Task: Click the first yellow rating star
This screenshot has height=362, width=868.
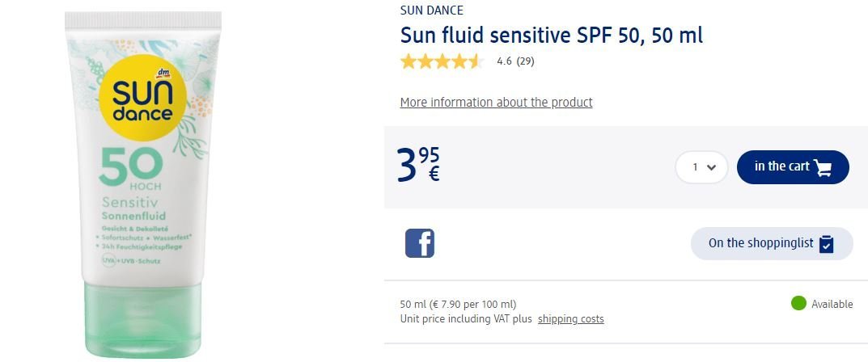Action: [409, 61]
